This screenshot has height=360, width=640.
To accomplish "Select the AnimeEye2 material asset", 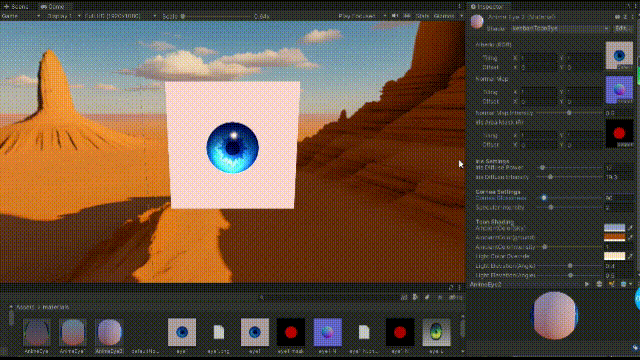I will coord(109,336).
